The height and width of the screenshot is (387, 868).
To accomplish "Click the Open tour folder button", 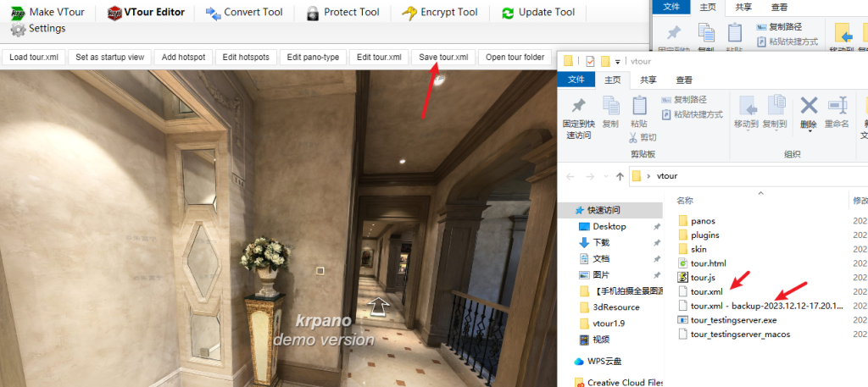I will click(x=515, y=58).
